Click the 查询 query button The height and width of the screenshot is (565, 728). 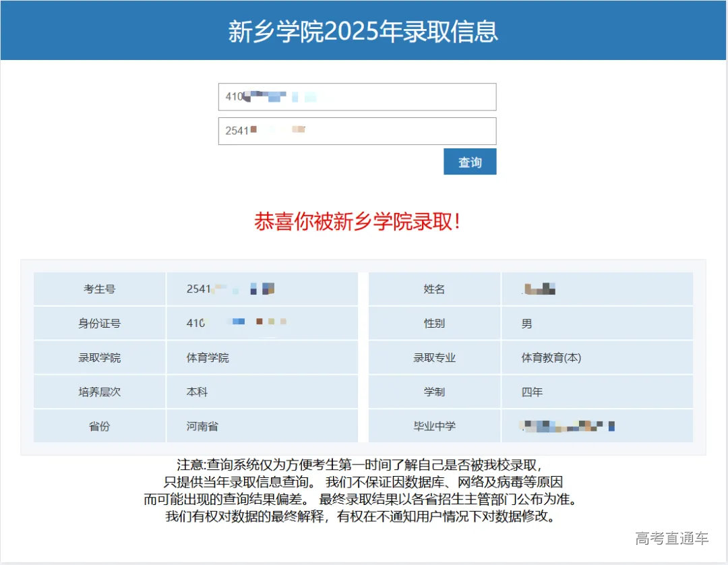pyautogui.click(x=469, y=162)
